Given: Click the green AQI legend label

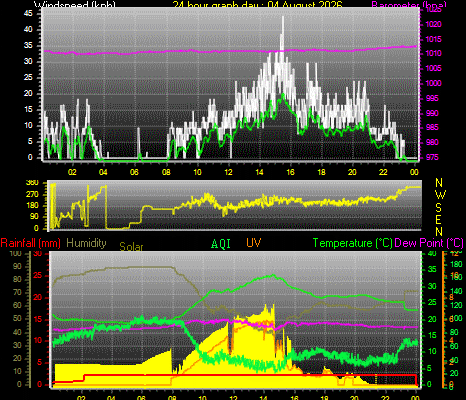Looking at the screenshot, I should 221,244.
